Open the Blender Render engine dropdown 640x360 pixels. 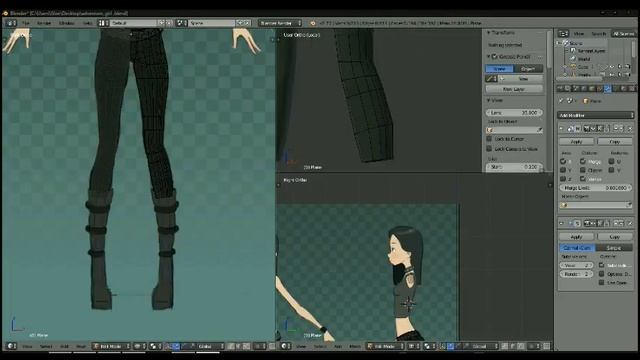(280, 23)
